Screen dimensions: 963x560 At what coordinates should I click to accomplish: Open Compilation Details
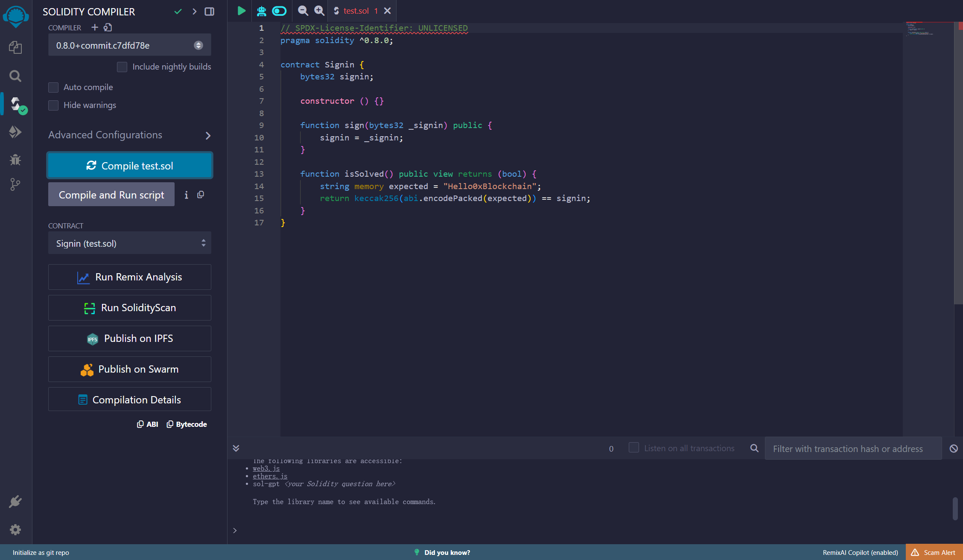130,400
